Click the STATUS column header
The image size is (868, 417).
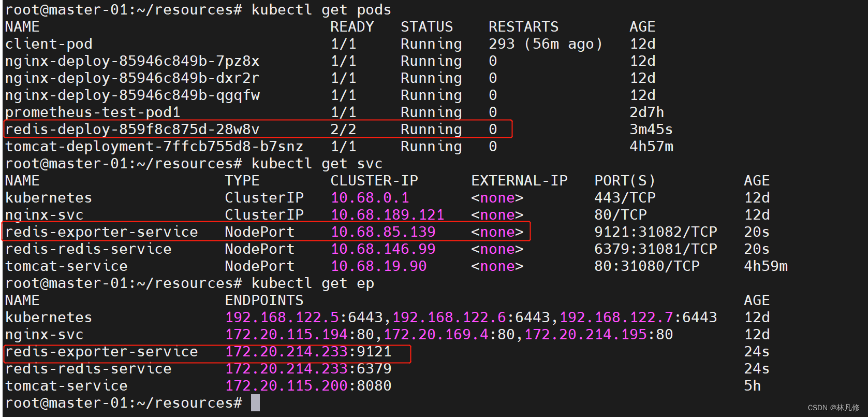pyautogui.click(x=426, y=27)
